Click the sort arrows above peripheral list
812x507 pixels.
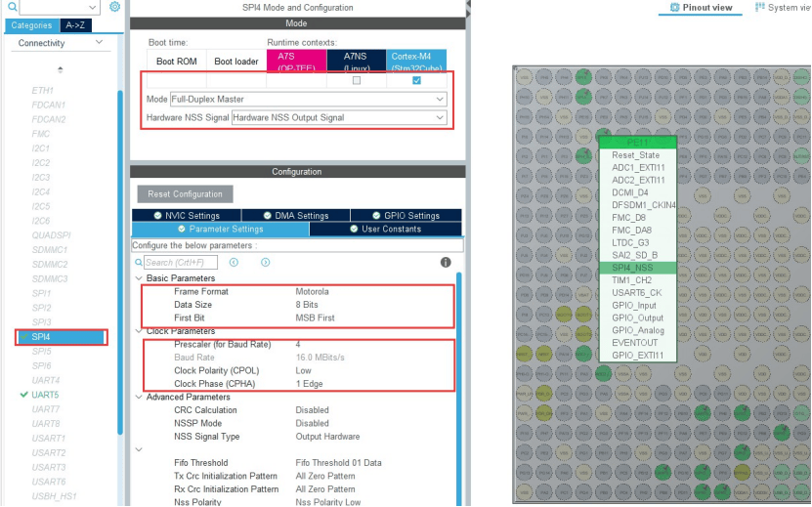click(x=60, y=69)
